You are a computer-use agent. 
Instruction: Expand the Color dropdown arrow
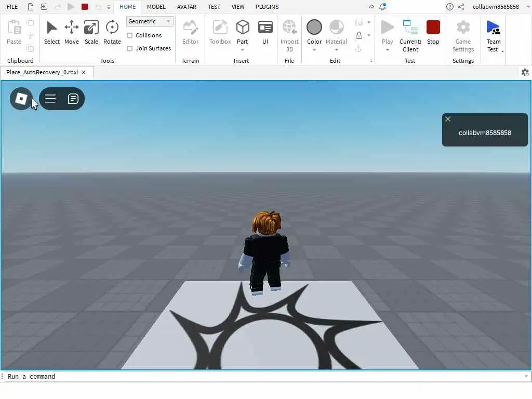tap(314, 50)
